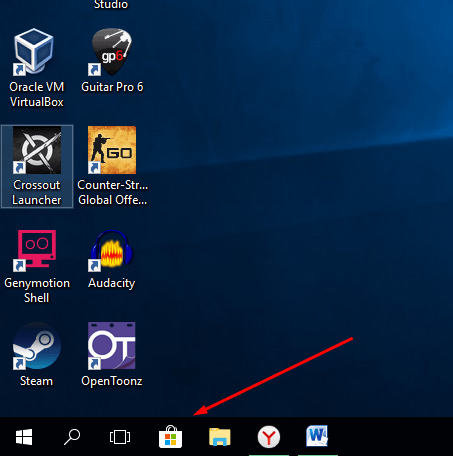Click the "Crossout Launcher" label text

[x=37, y=192]
